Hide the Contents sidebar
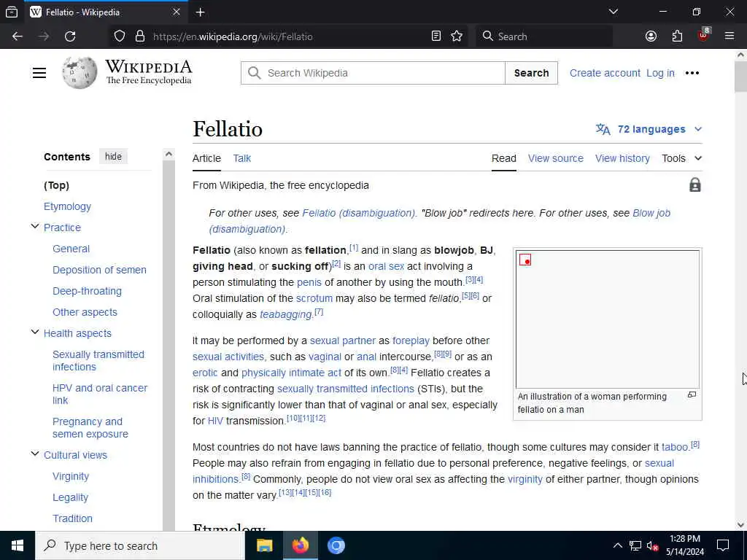The height and width of the screenshot is (560, 747). 113,156
